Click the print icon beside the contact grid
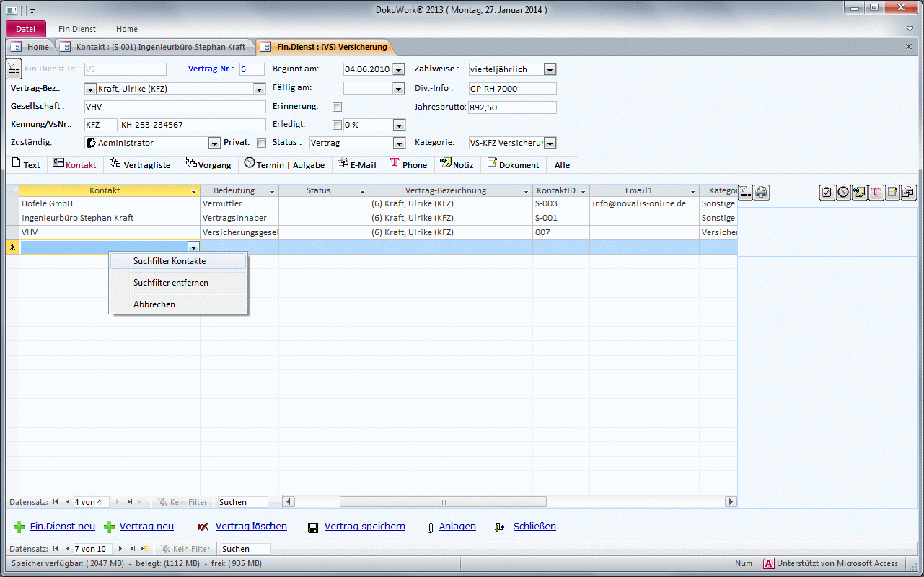924x577 pixels. (762, 192)
